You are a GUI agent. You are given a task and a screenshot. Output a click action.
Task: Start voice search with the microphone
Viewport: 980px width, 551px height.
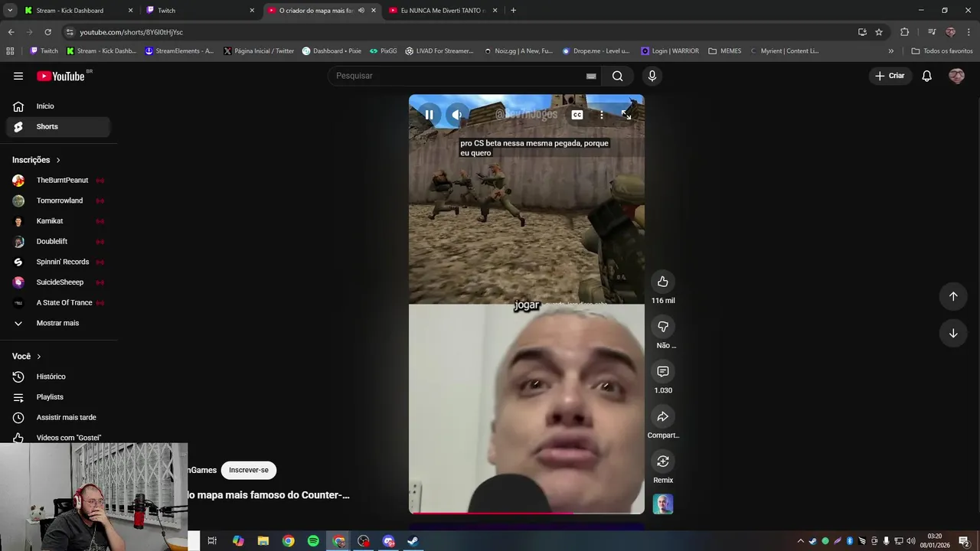[652, 76]
